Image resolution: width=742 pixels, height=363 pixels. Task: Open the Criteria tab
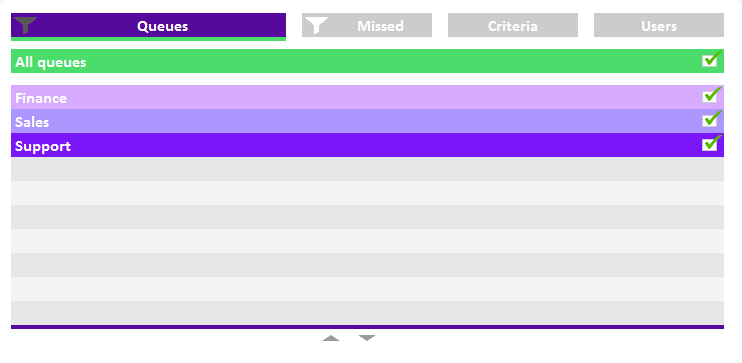(513, 25)
